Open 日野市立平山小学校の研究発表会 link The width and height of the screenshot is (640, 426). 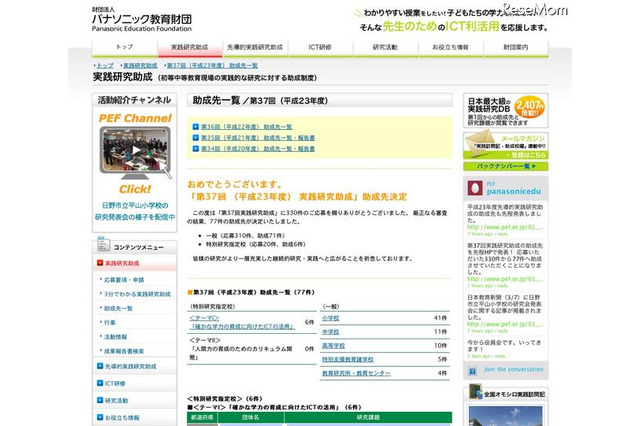point(135,211)
